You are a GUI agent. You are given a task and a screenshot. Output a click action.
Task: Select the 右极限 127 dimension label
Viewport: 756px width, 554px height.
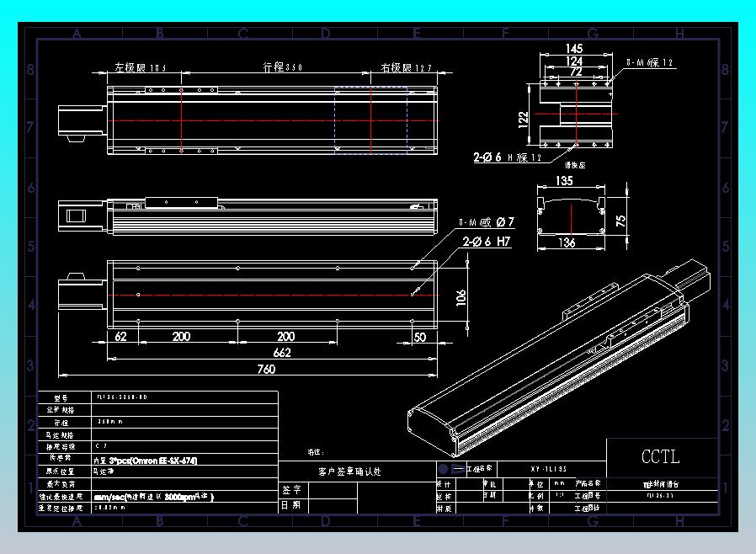[406, 67]
